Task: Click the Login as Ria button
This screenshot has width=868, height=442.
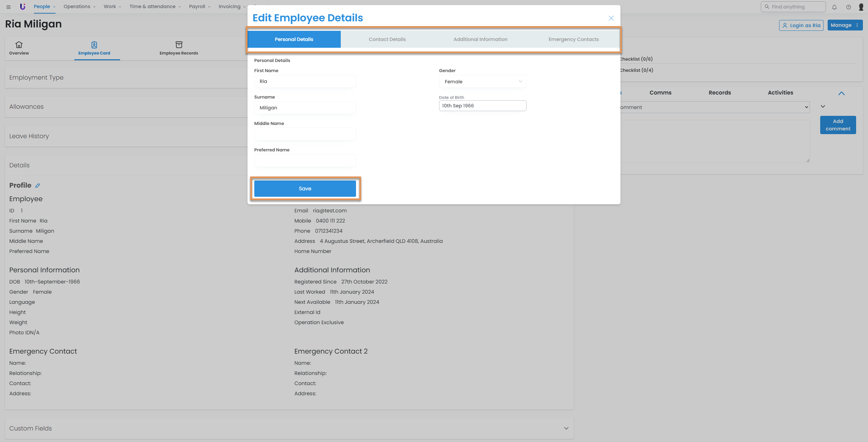Action: pos(801,25)
